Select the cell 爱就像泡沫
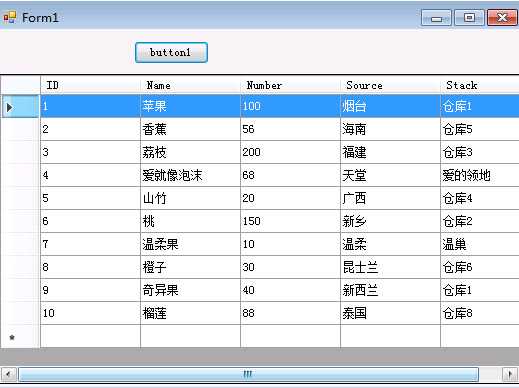Screen dimensions: 519x388 pyautogui.click(x=190, y=175)
